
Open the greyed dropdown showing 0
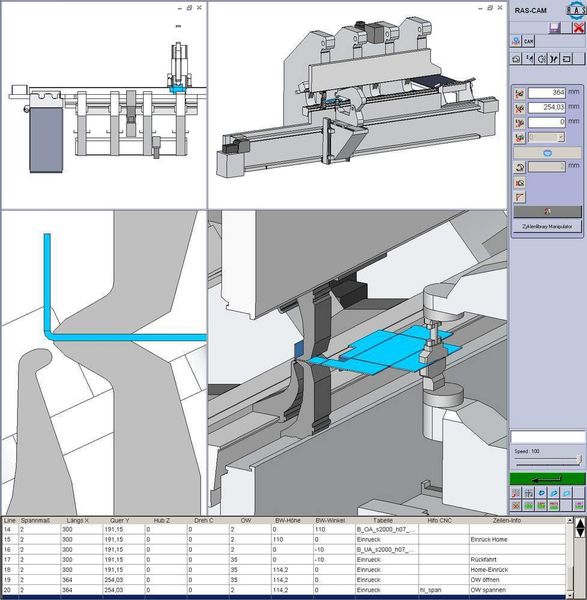click(546, 137)
